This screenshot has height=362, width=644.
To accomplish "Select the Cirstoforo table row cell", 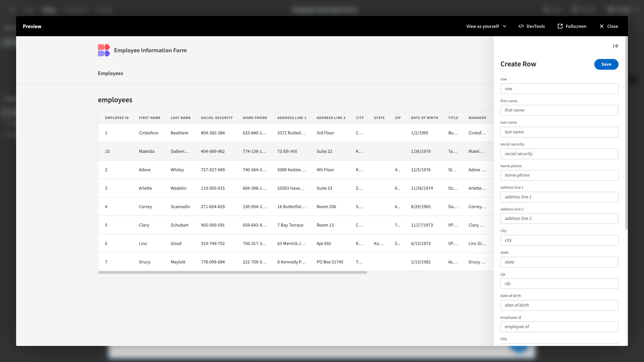I will click(149, 133).
